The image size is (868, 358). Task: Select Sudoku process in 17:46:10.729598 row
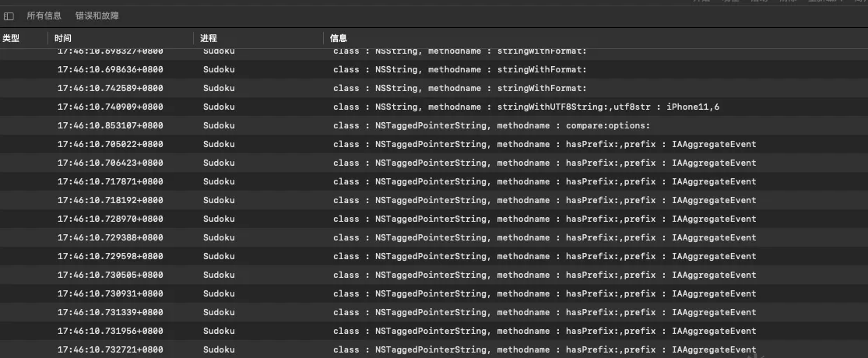point(219,256)
